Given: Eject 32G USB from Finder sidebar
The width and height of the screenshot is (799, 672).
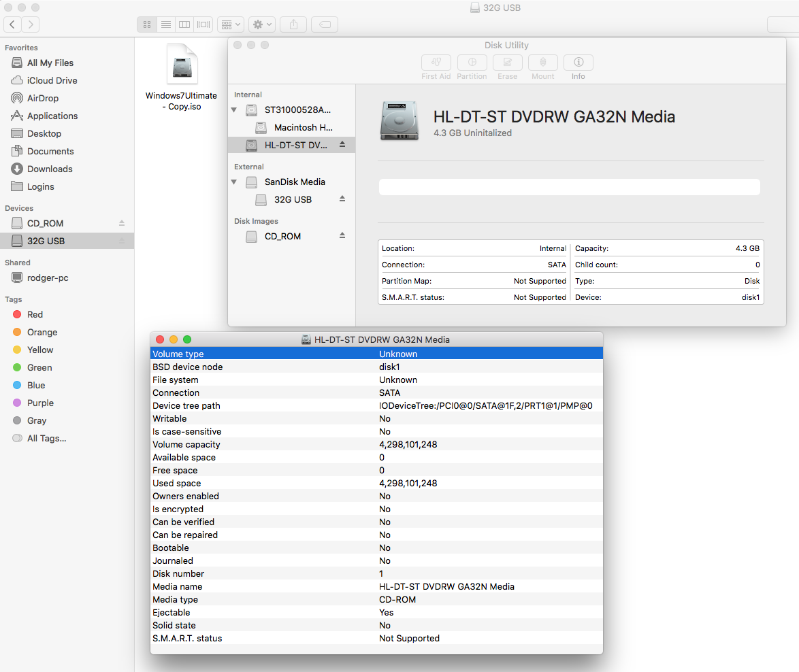Looking at the screenshot, I should tap(122, 241).
